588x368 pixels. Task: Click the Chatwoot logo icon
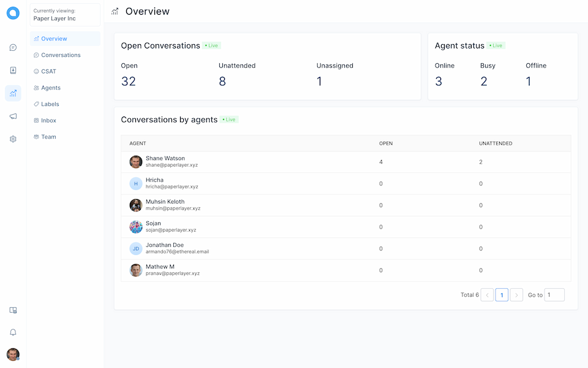[x=13, y=13]
